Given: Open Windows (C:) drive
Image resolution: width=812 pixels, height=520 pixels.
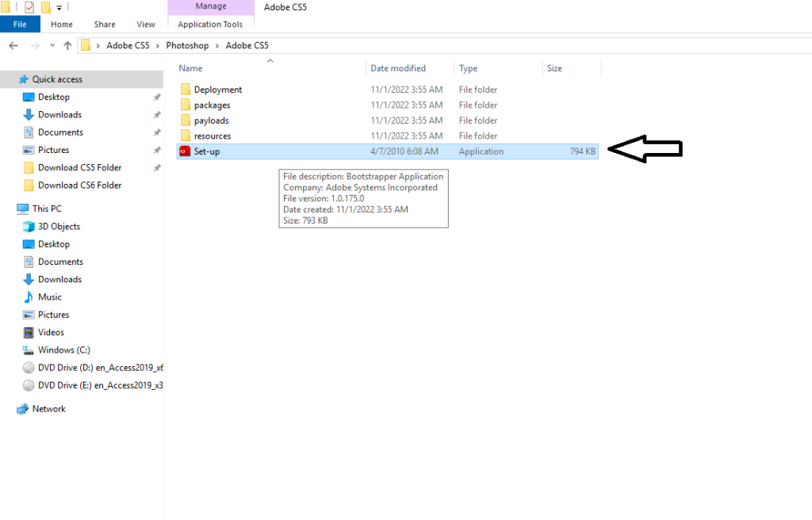Looking at the screenshot, I should pos(63,350).
